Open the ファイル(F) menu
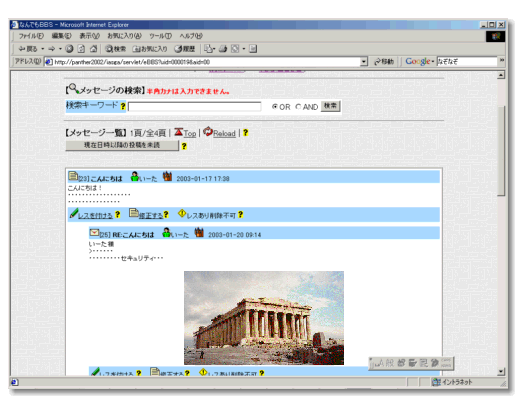522x419 pixels. pos(31,36)
